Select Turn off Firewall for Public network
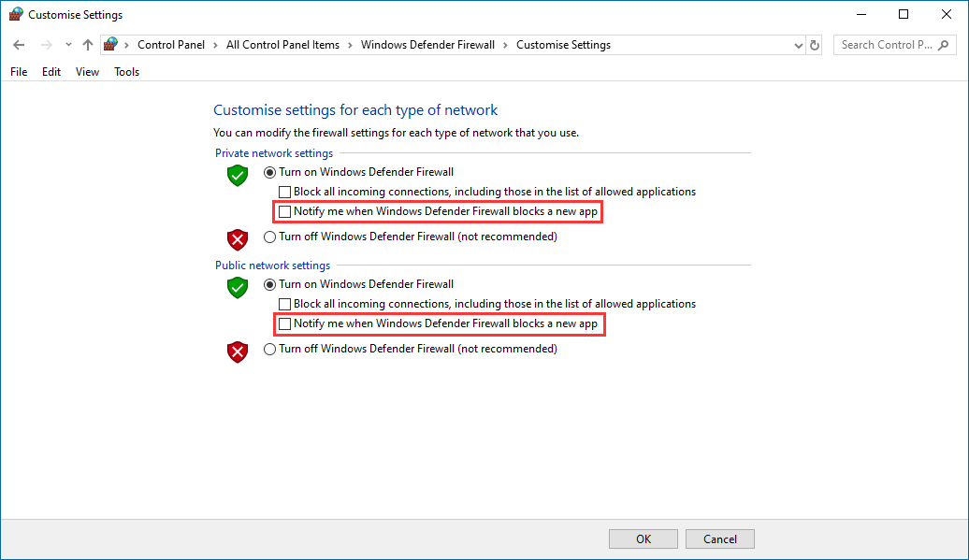969x560 pixels. [270, 350]
